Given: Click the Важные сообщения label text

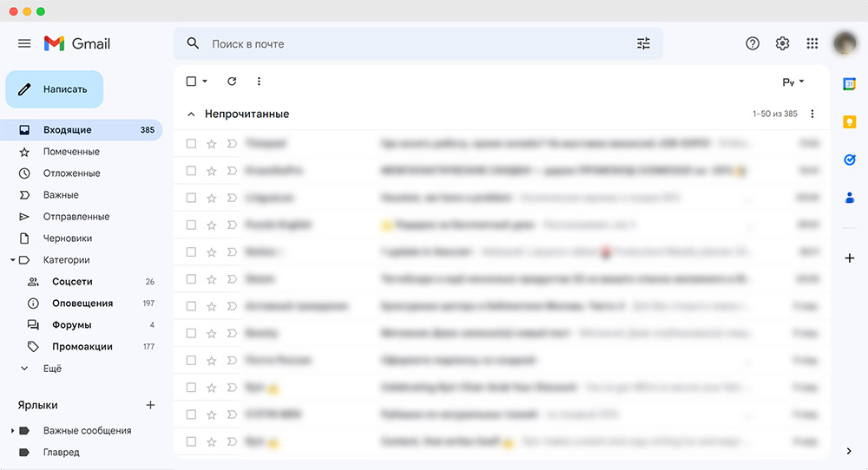Looking at the screenshot, I should [x=88, y=431].
